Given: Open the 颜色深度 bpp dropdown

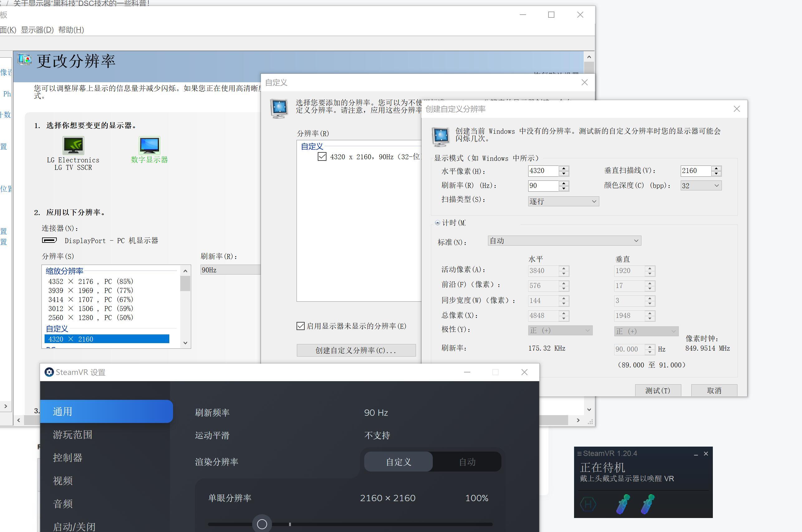Looking at the screenshot, I should (701, 185).
